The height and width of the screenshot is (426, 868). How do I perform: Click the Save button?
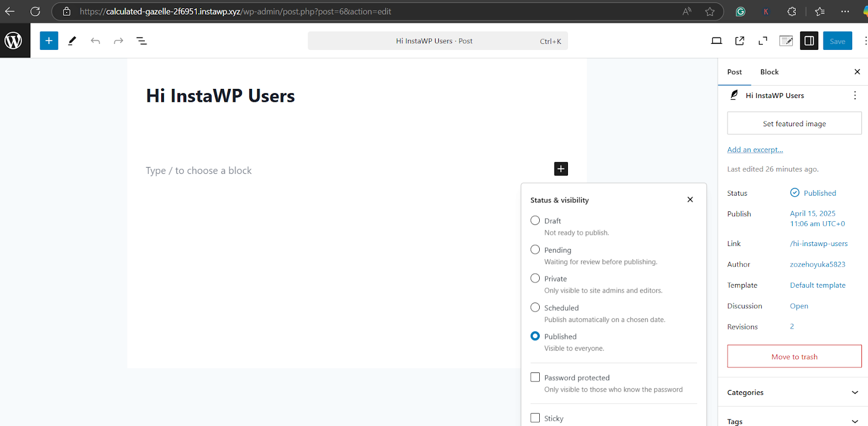tap(838, 41)
